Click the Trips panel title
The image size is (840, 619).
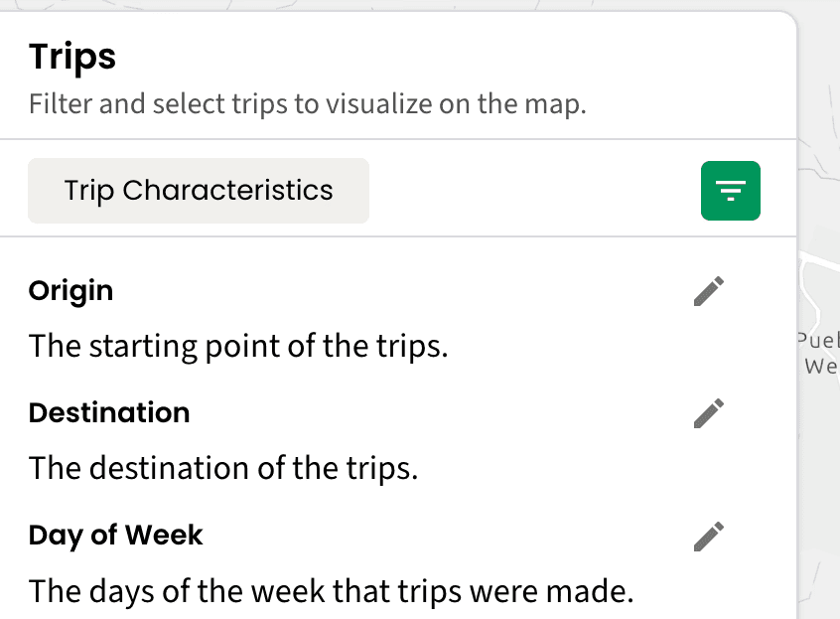(72, 57)
